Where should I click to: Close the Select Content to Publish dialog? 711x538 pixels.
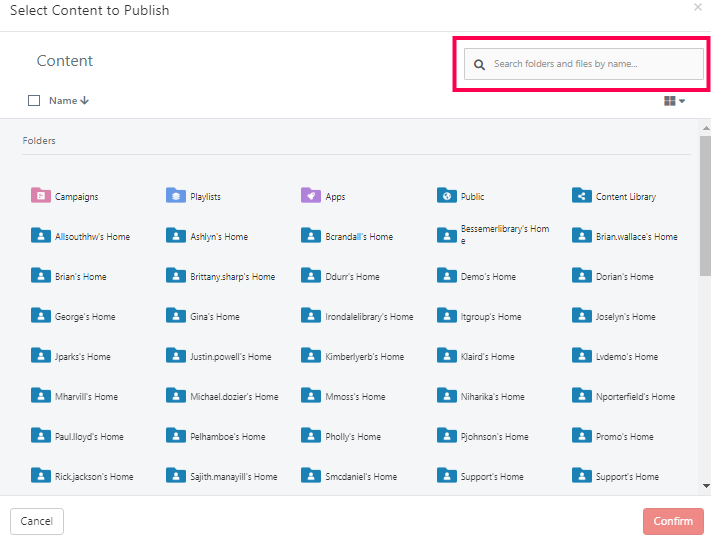(698, 7)
